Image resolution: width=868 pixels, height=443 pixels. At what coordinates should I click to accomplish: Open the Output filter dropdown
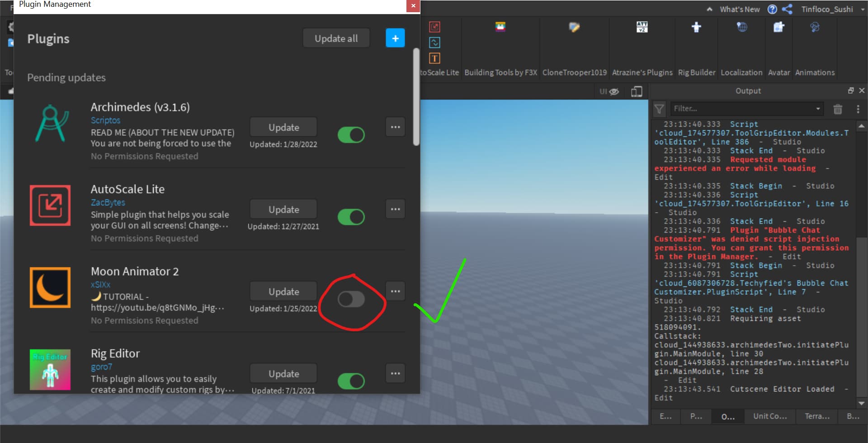pos(818,109)
